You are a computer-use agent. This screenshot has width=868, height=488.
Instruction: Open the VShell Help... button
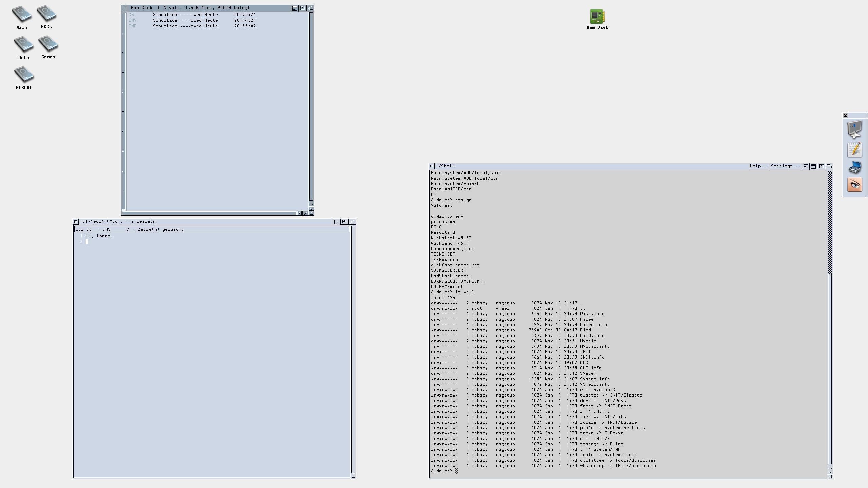point(759,166)
